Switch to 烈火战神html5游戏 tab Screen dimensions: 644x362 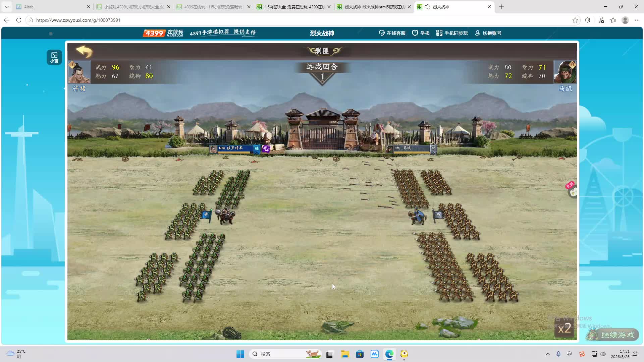(x=374, y=7)
